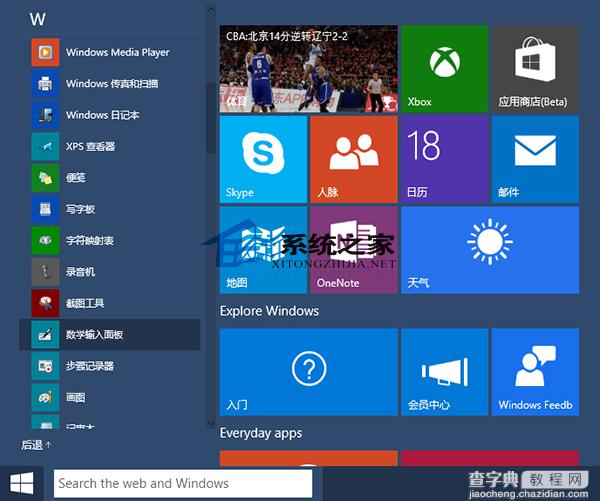The height and width of the screenshot is (501, 600).
Task: Open the 会员中心 tile
Action: [445, 372]
